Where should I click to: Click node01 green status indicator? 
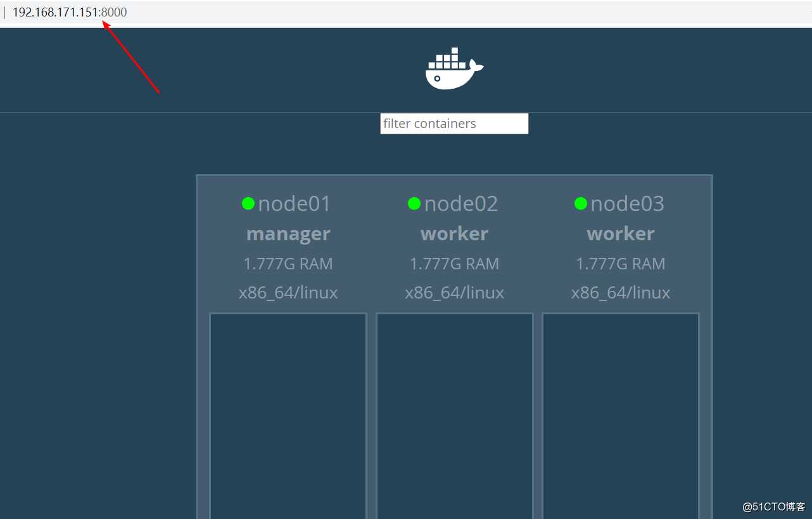[x=248, y=203]
